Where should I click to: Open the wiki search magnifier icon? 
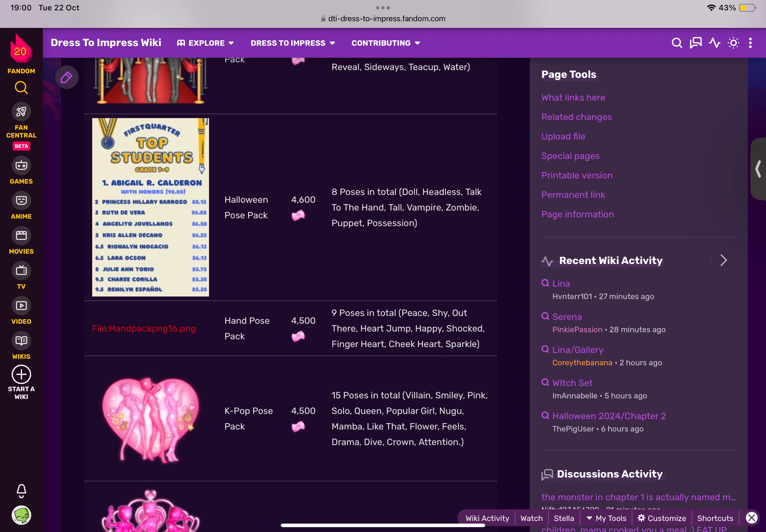676,43
